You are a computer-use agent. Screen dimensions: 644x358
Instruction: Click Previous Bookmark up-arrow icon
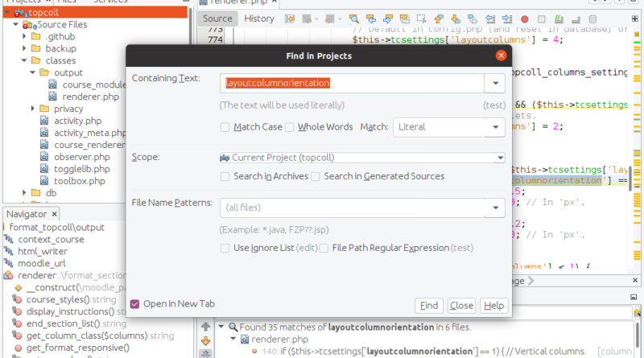point(439,19)
